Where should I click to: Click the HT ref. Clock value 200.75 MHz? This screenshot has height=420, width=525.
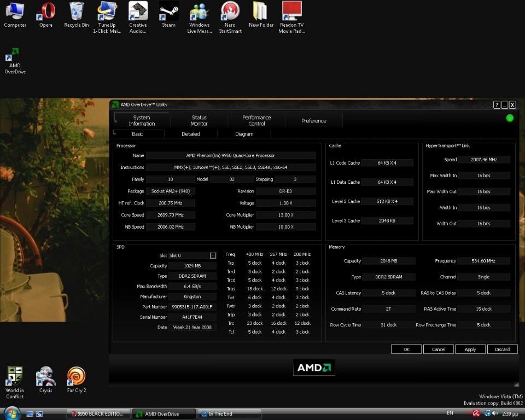coord(171,203)
